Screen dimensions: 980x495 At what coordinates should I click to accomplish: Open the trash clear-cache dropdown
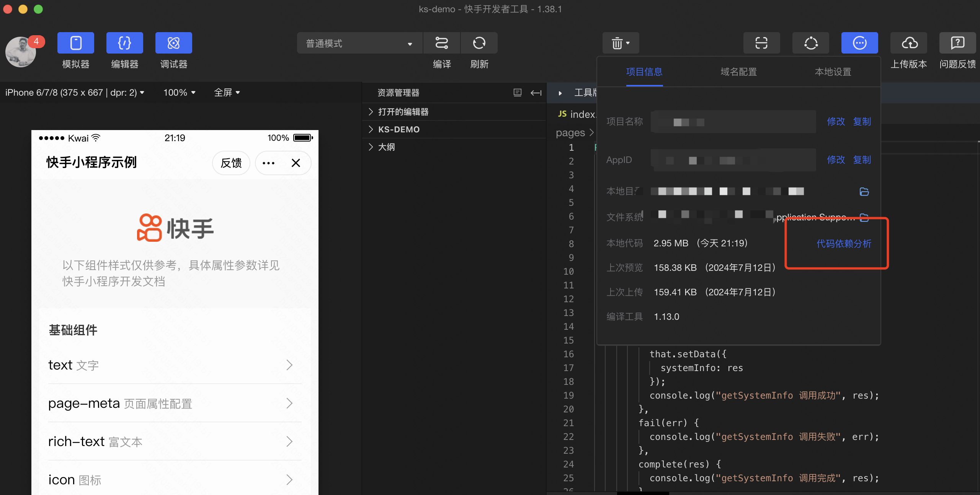point(621,43)
